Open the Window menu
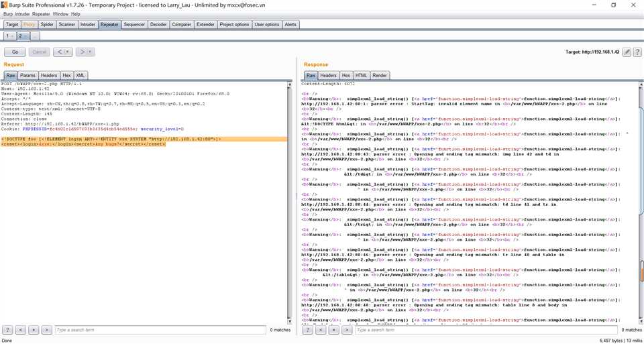644x344 pixels. 60,14
